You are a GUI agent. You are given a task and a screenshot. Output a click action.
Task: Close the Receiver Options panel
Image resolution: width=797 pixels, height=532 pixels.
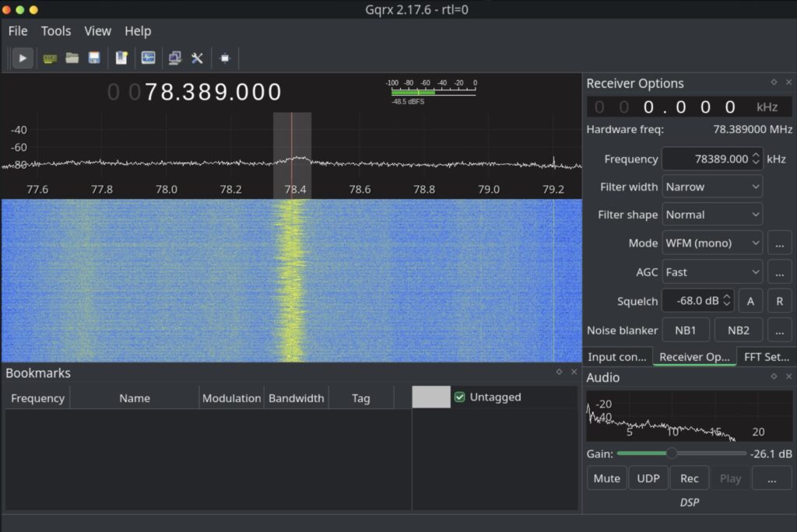click(x=788, y=82)
